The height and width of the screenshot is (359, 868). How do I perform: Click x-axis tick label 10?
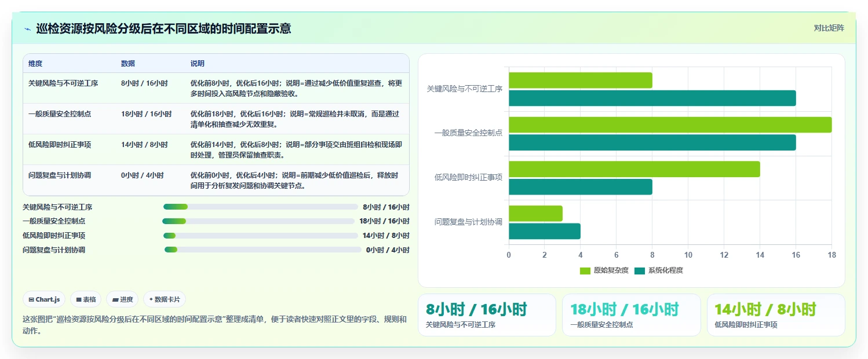(x=688, y=255)
